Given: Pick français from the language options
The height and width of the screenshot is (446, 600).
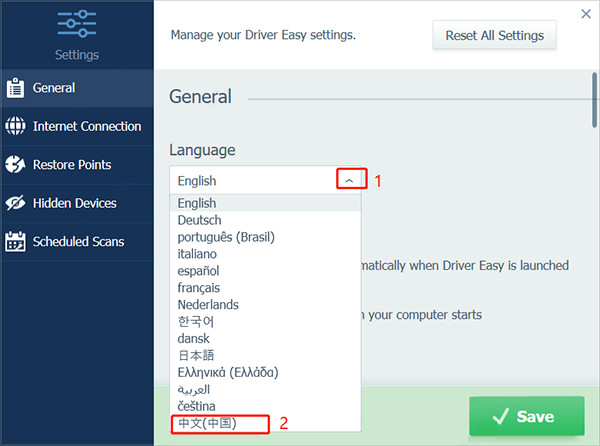Looking at the screenshot, I should pyautogui.click(x=198, y=287).
